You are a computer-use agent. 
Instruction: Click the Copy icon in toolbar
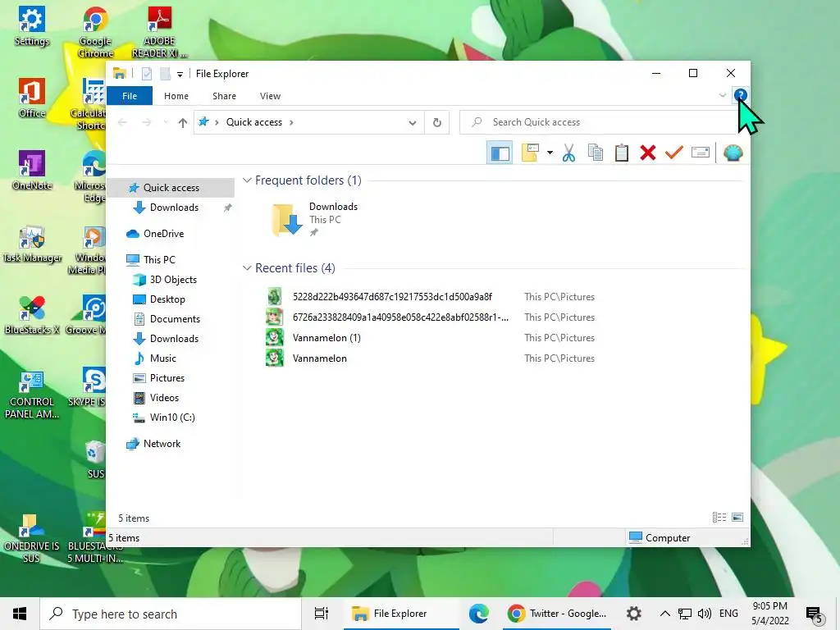tap(596, 153)
